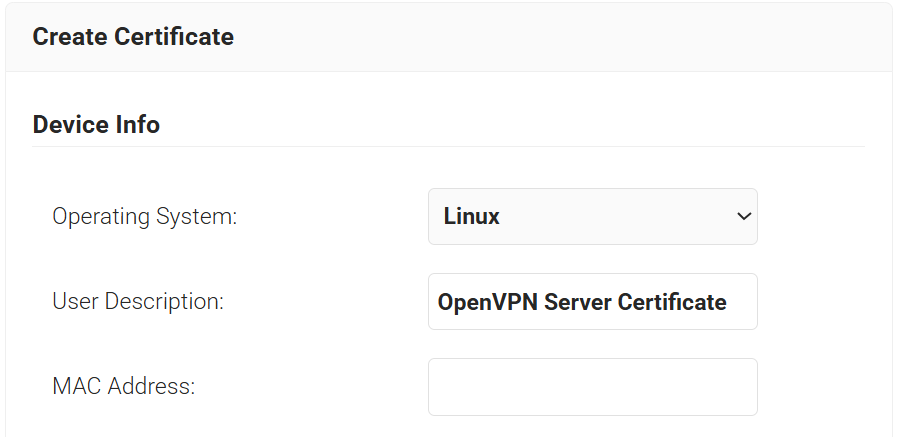Place cursor in "OpenVPN Server Certificate" text
Screen dimensions: 897x437
point(582,302)
